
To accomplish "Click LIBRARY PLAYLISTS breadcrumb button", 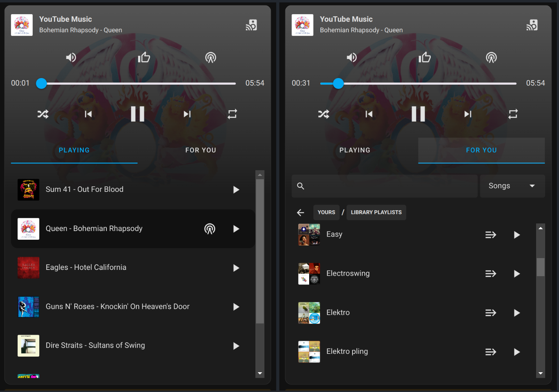I will click(376, 212).
